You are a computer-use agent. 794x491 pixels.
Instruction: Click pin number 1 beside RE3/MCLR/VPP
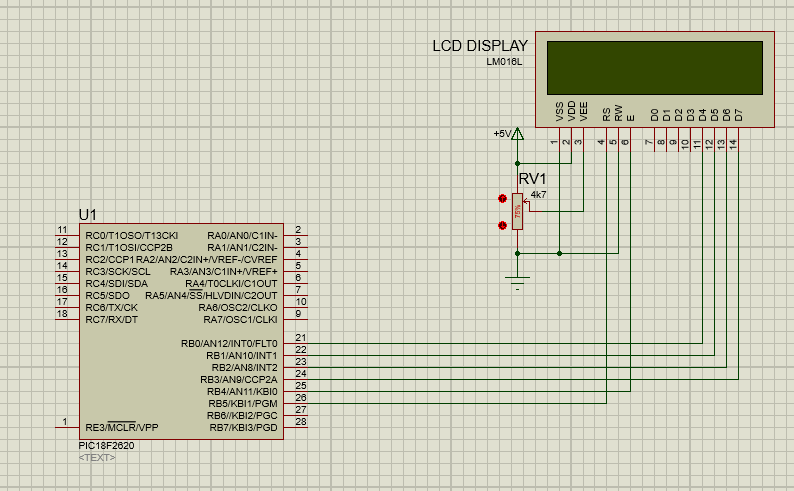pyautogui.click(x=65, y=422)
